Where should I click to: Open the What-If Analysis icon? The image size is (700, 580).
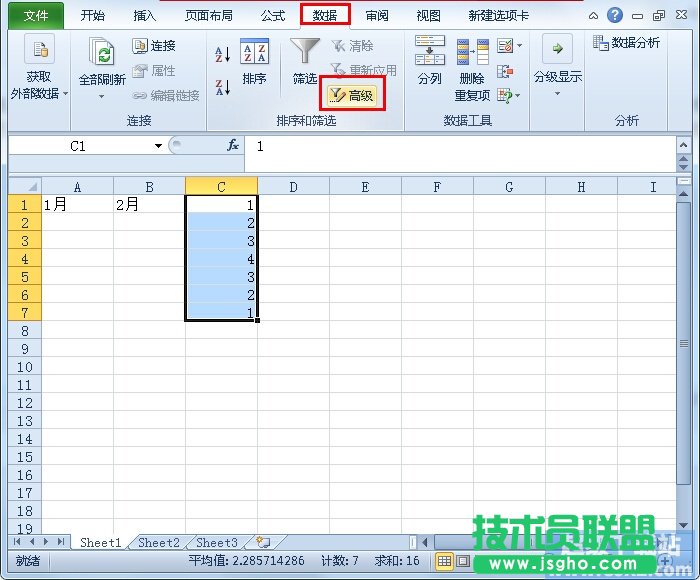505,95
